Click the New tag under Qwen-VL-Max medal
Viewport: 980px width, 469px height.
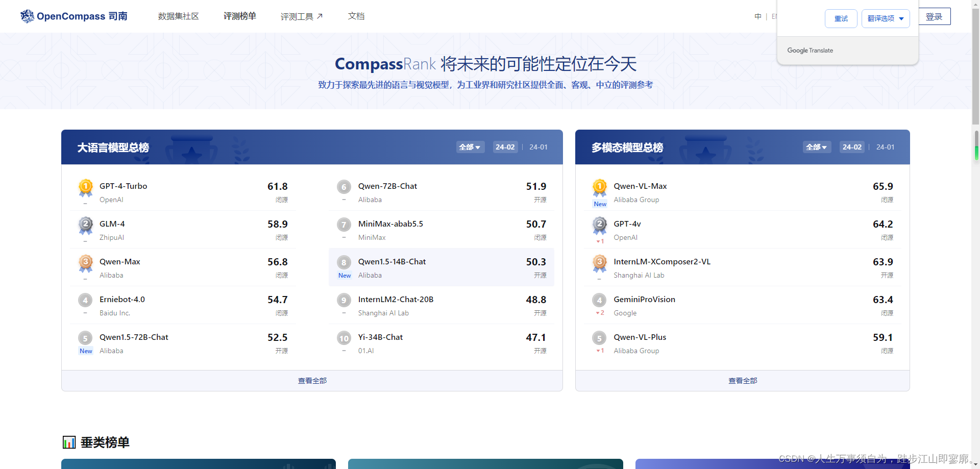pos(600,204)
